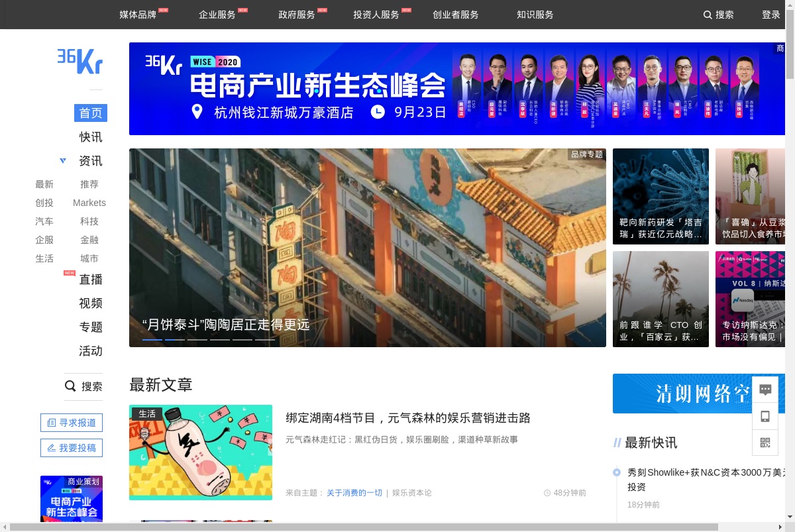Click the 我要投稿 button
Viewport: 795px width, 532px height.
pos(72,448)
